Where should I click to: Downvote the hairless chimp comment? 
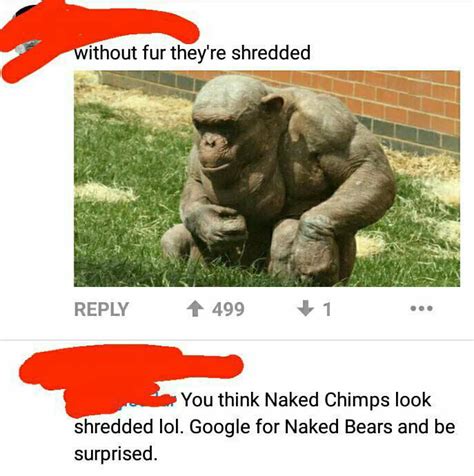pyautogui.click(x=306, y=309)
